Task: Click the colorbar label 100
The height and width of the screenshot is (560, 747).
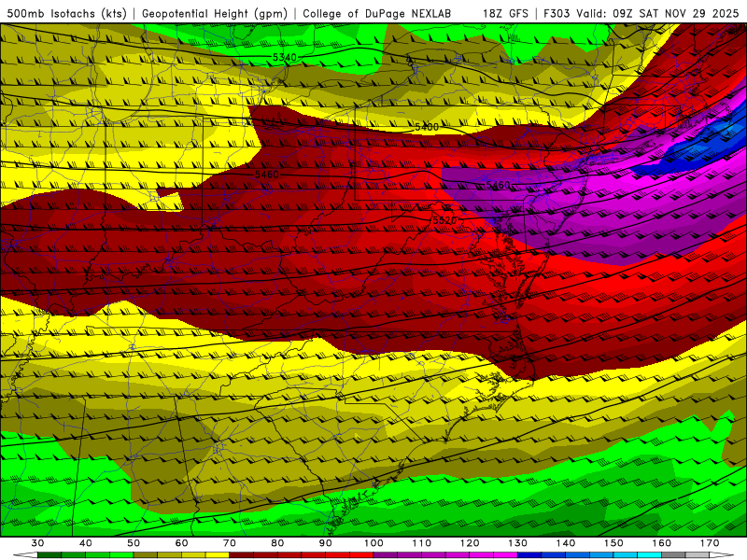Action: [374, 543]
